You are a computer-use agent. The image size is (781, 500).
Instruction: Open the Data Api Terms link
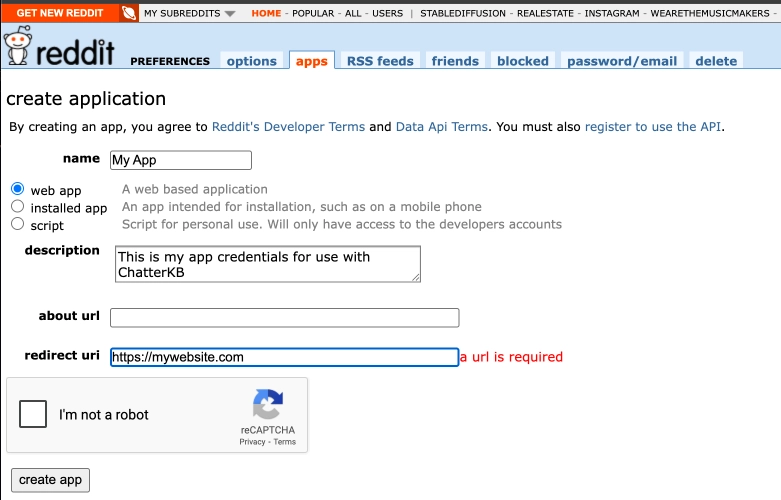441,126
